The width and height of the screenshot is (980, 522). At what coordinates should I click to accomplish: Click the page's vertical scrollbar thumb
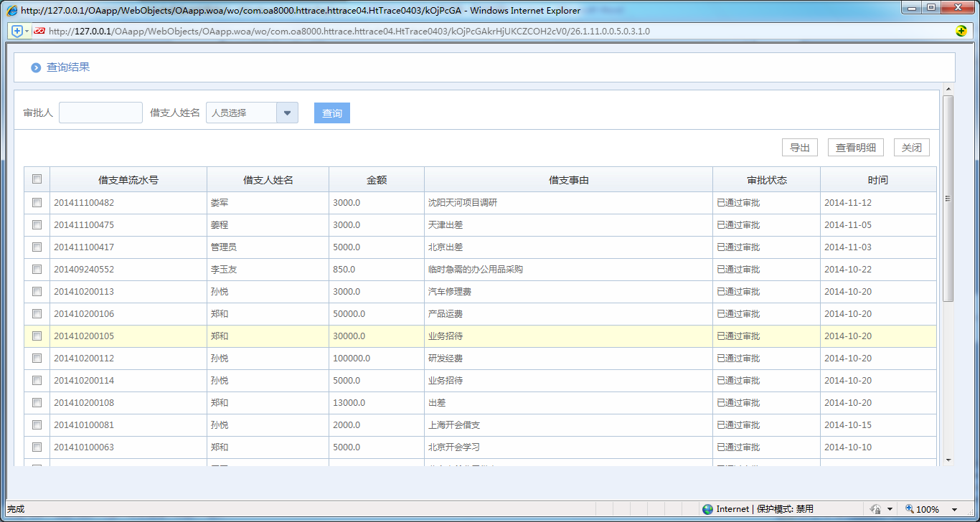pos(948,199)
